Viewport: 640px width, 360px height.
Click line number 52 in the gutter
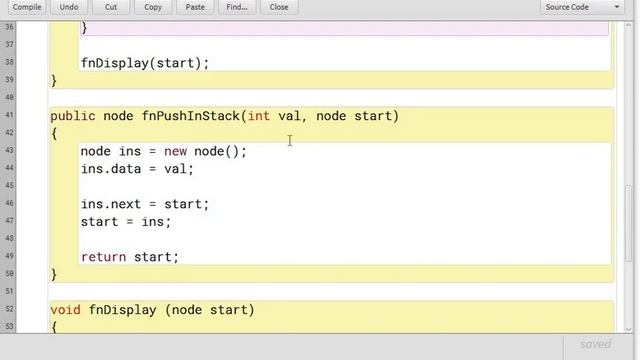click(9, 309)
